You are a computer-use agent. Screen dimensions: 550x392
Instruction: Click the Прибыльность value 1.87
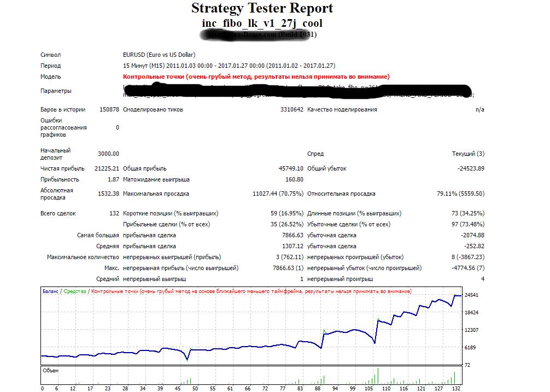(113, 179)
